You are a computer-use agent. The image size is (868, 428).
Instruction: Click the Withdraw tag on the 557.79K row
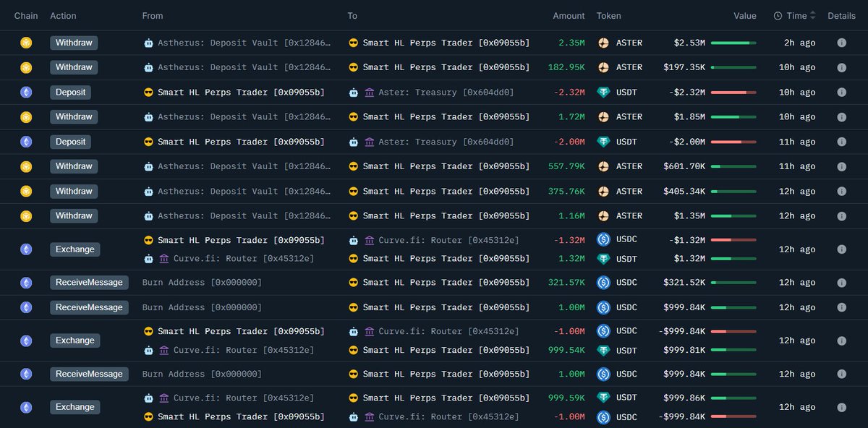tap(74, 166)
